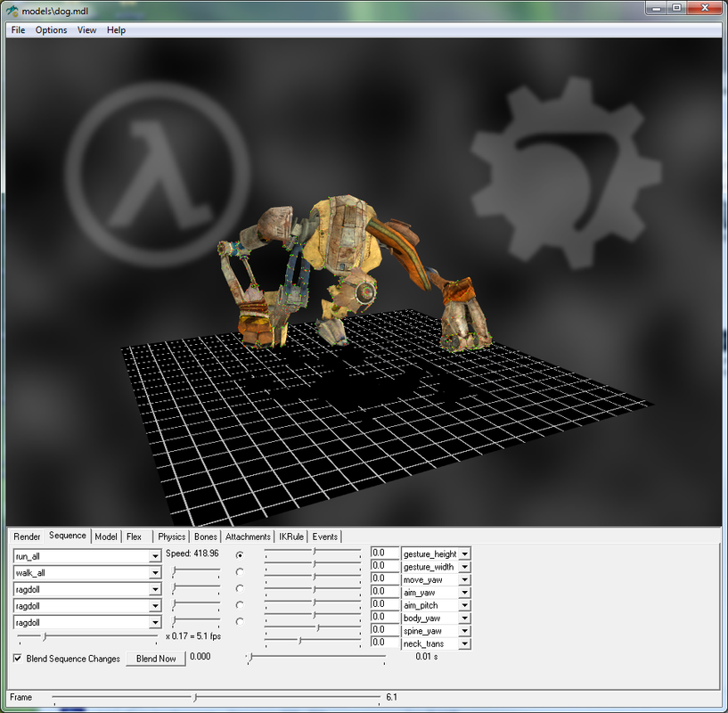Screen dimensions: 728x713
Task: Select radio button beside the middle ragdoll row
Action: pyautogui.click(x=240, y=605)
